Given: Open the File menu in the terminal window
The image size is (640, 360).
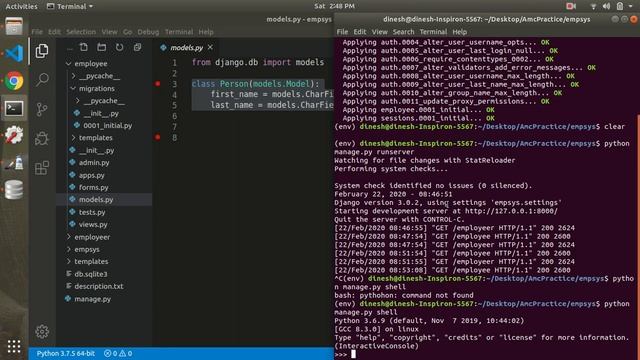Looking at the screenshot, I should click(342, 32).
